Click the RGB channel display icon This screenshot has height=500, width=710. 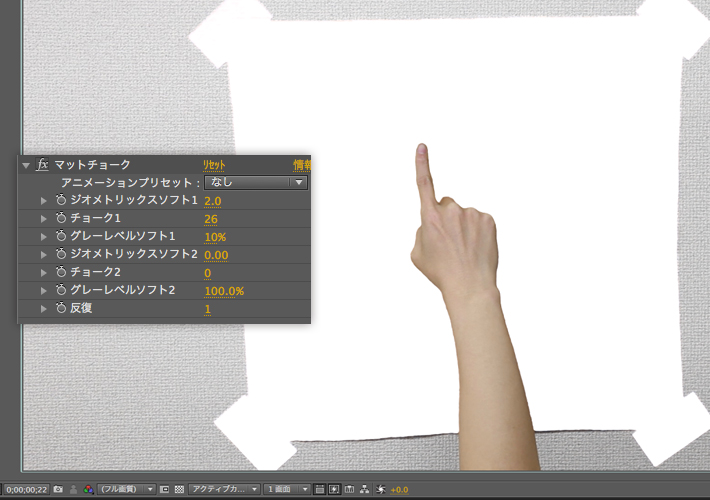[88, 489]
